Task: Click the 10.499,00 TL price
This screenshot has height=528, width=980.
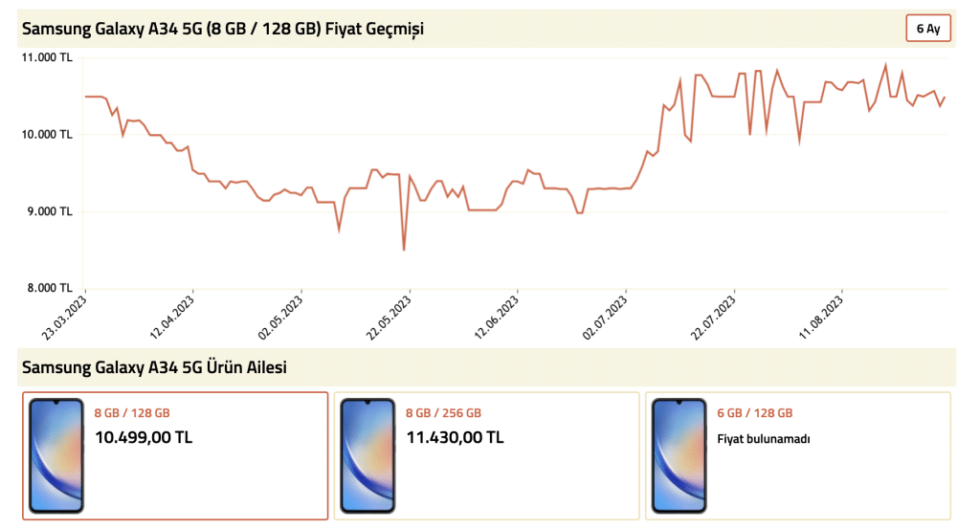Action: click(144, 437)
